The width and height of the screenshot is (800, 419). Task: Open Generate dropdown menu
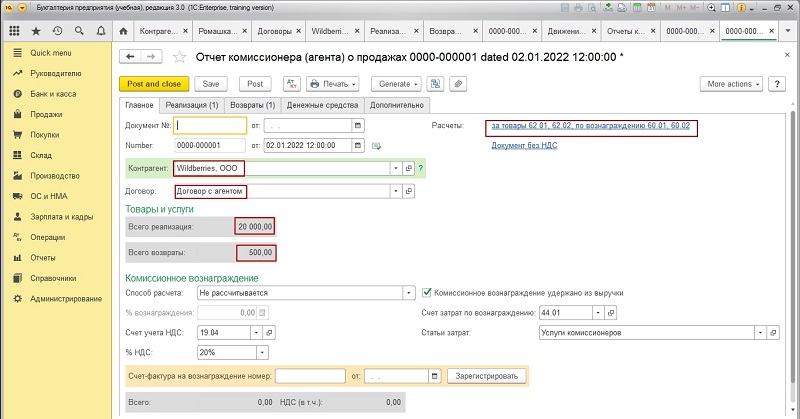pyautogui.click(x=396, y=84)
